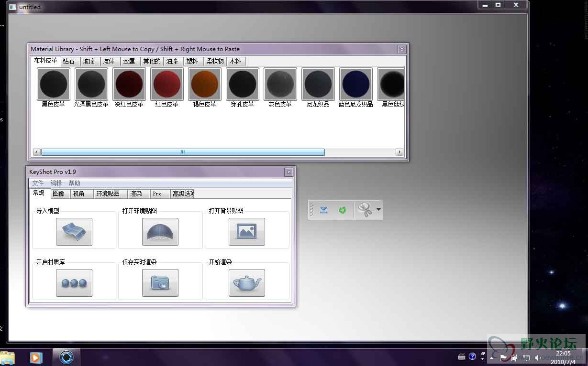
Task: Click the blue down-arrow icon in floating toolbar
Action: coord(324,210)
